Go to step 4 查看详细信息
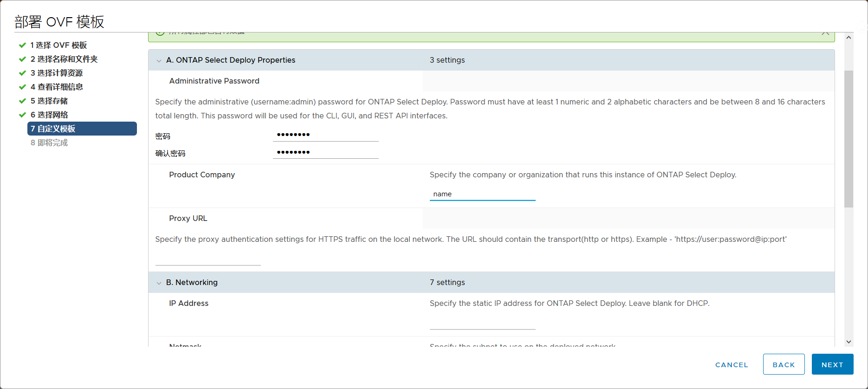Image resolution: width=868 pixels, height=389 pixels. (57, 87)
